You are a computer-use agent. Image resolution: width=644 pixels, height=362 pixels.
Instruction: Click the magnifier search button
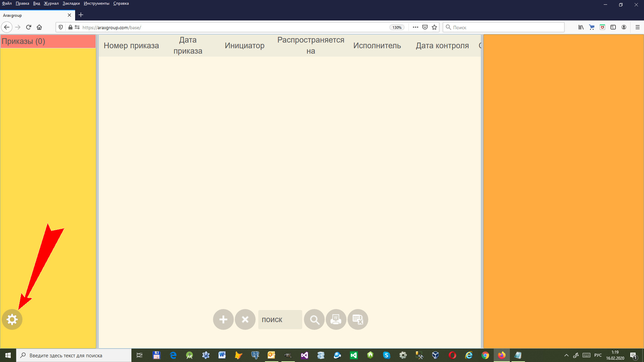[314, 319]
